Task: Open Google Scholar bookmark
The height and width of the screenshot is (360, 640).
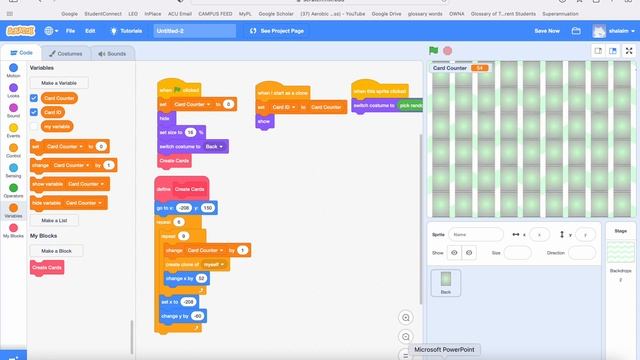Action: pos(276,13)
